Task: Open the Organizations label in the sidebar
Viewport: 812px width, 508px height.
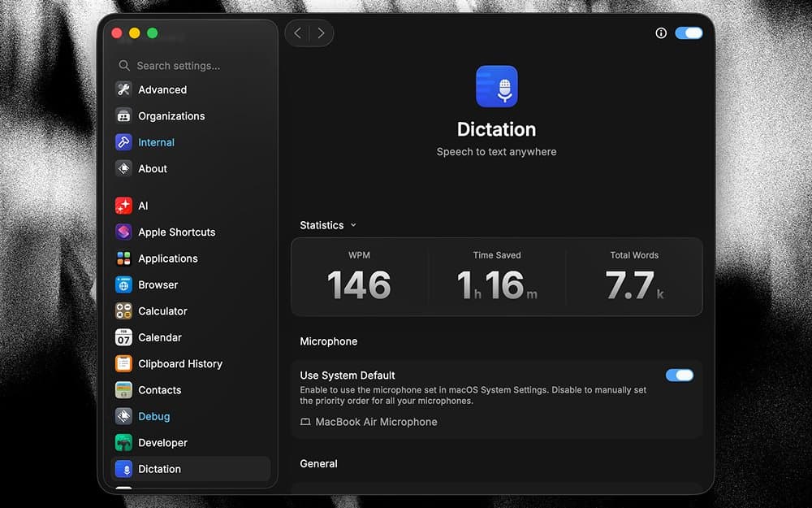Action: pos(171,116)
